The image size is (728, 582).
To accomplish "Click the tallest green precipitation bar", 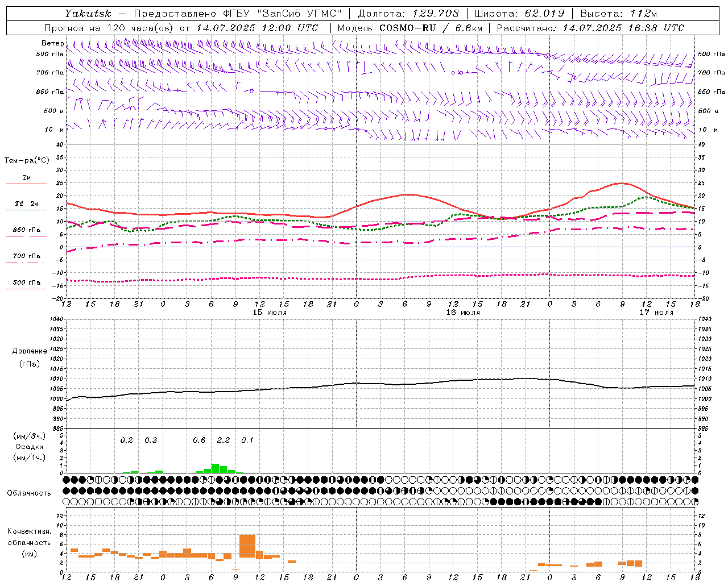I will point(215,468).
